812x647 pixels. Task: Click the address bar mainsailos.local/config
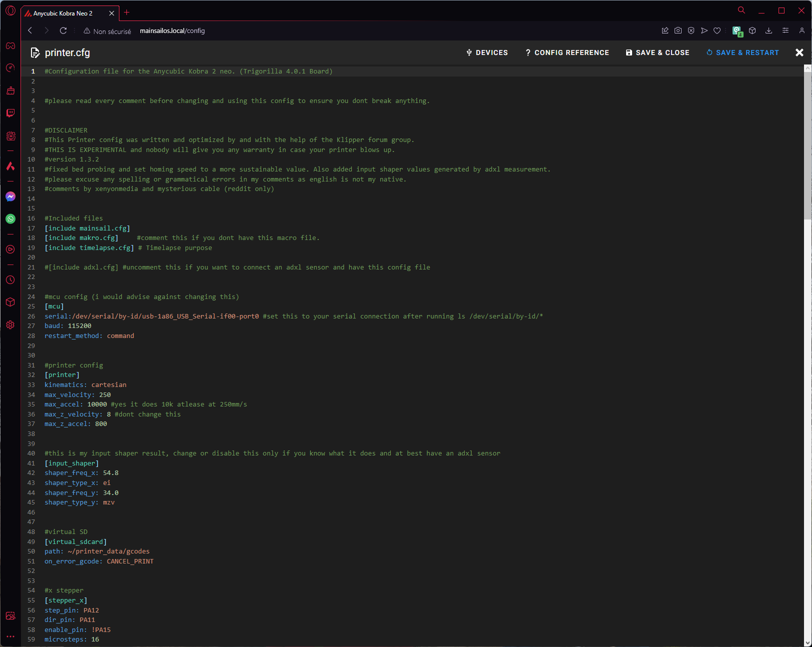pyautogui.click(x=172, y=31)
